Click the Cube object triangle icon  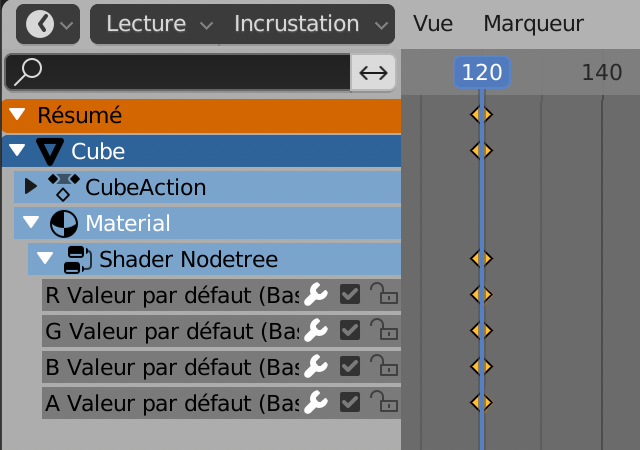click(x=49, y=151)
